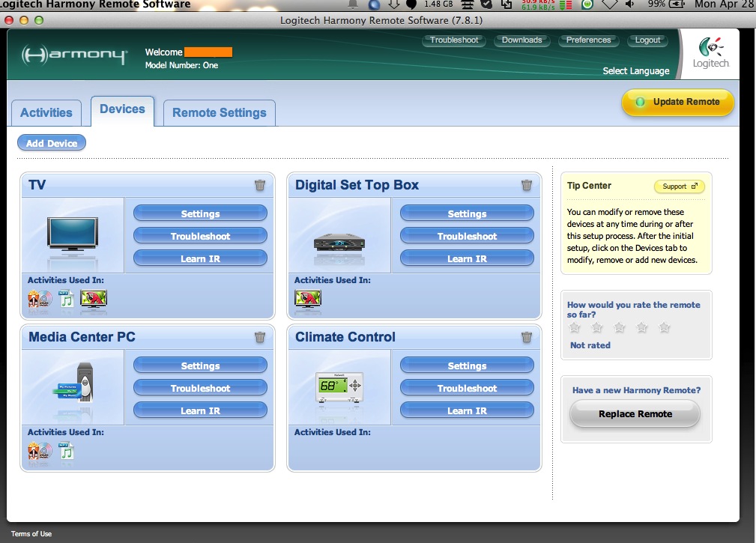This screenshot has height=543, width=756.
Task: Click the battery indicator in the menu bar
Action: tap(677, 4)
